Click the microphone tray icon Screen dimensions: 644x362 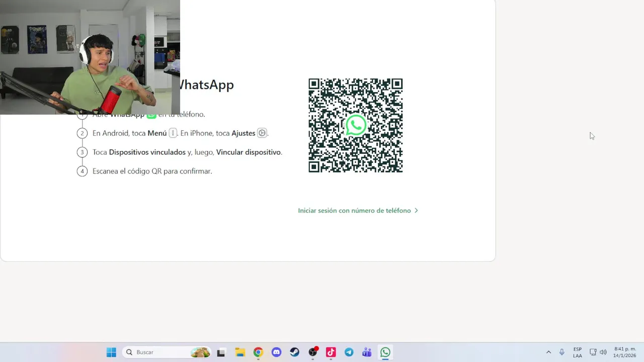pos(562,352)
